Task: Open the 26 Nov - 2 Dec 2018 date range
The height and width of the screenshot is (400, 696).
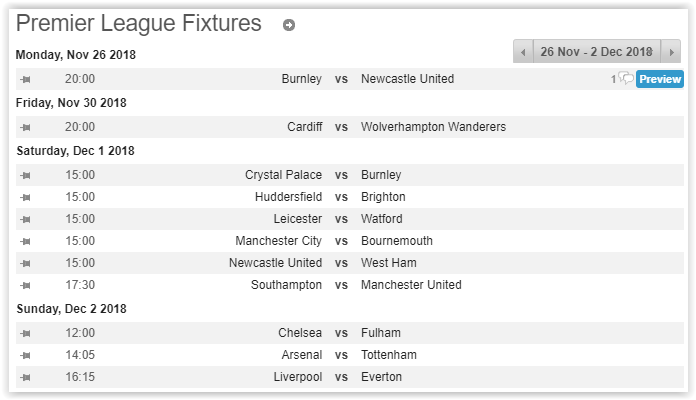Action: pos(596,51)
